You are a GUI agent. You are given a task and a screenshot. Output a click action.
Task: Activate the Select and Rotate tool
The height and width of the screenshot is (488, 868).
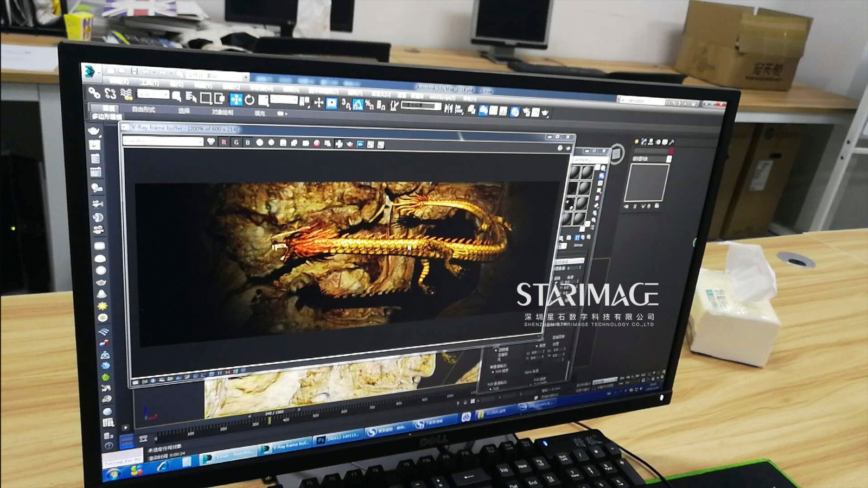[249, 100]
